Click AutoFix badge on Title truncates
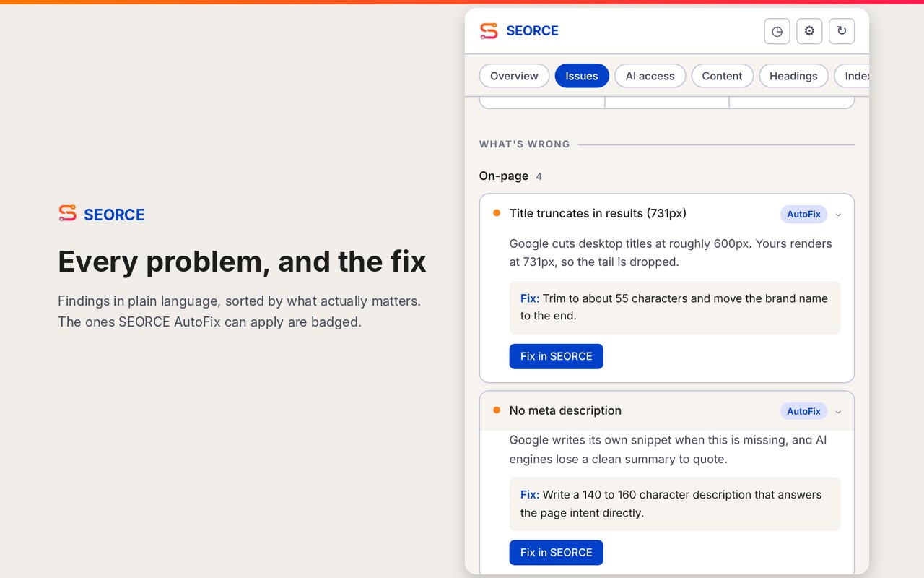The height and width of the screenshot is (578, 924). [x=803, y=214]
